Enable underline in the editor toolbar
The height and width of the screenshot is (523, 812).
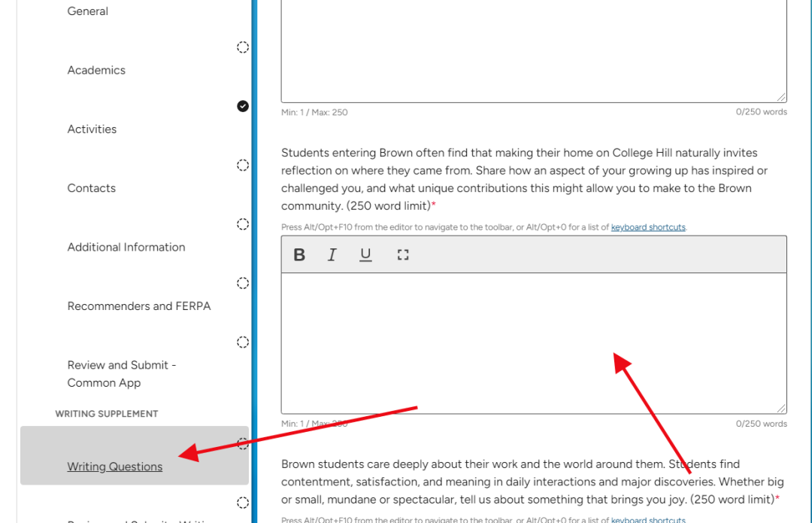(x=365, y=255)
